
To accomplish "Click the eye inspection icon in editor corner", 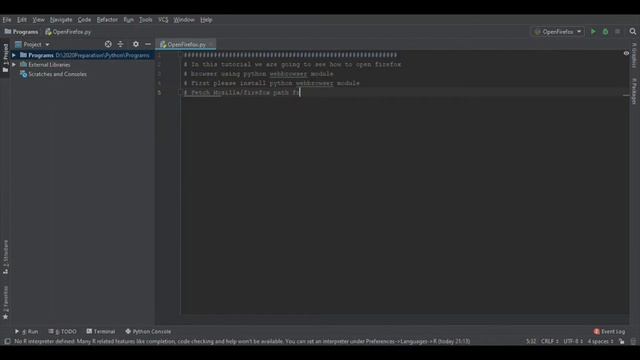I will coord(626,53).
